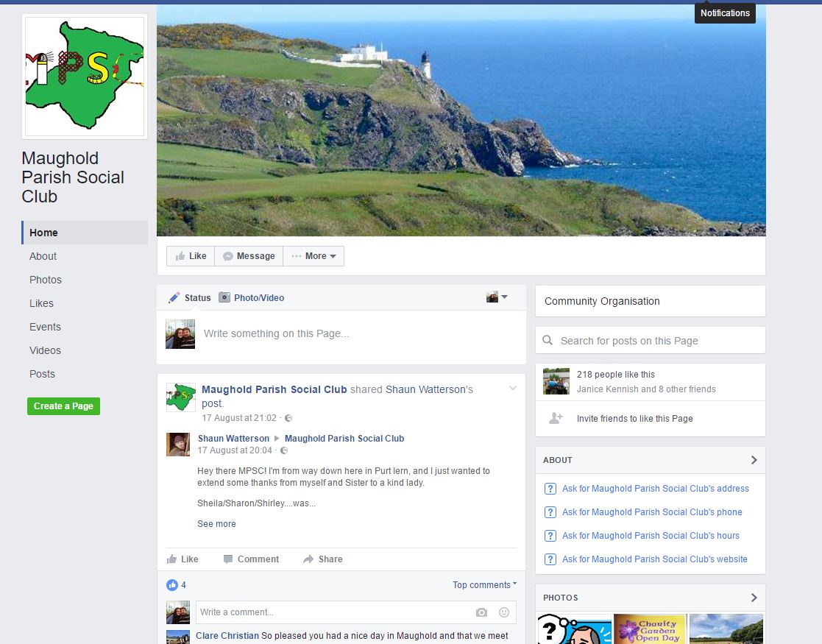Click the public globe icon beside 21:02
This screenshot has width=822, height=644.
(288, 418)
